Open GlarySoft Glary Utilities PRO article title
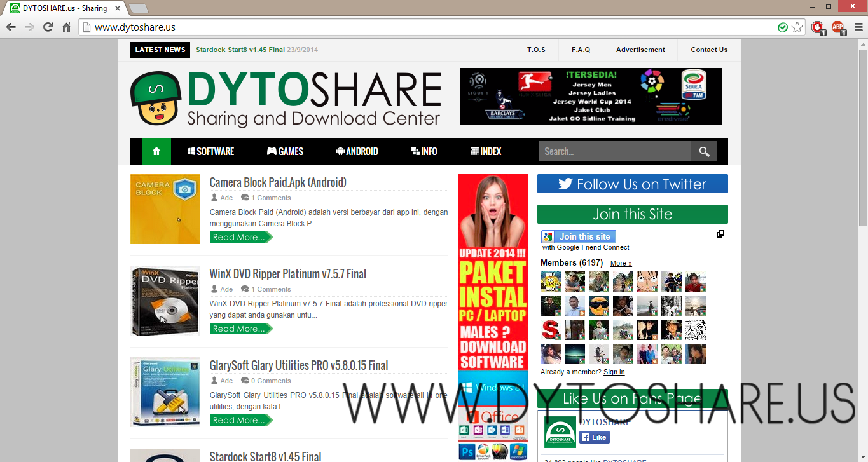The height and width of the screenshot is (462, 868). click(299, 365)
